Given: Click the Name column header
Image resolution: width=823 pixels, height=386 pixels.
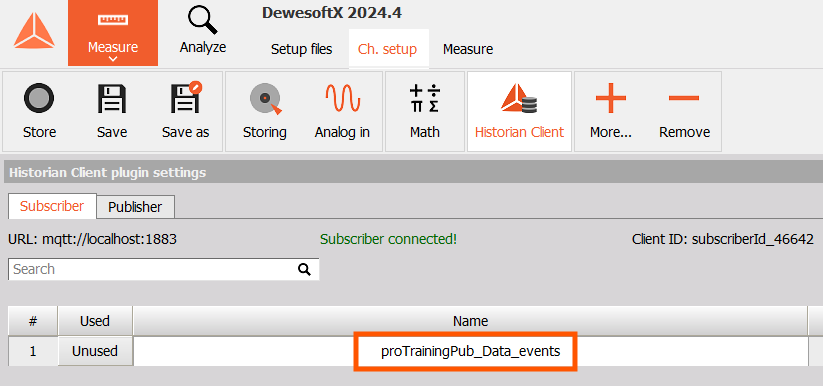Looking at the screenshot, I should click(x=470, y=321).
